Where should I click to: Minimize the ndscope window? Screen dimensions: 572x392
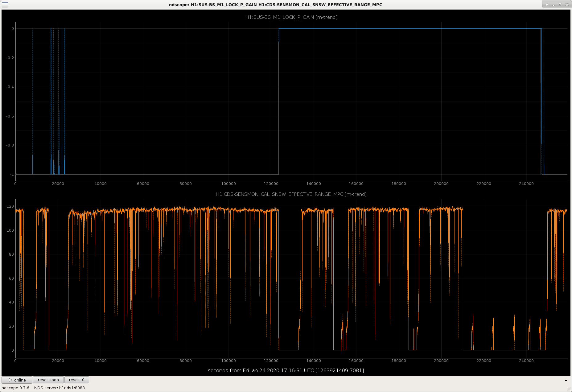[x=553, y=5]
